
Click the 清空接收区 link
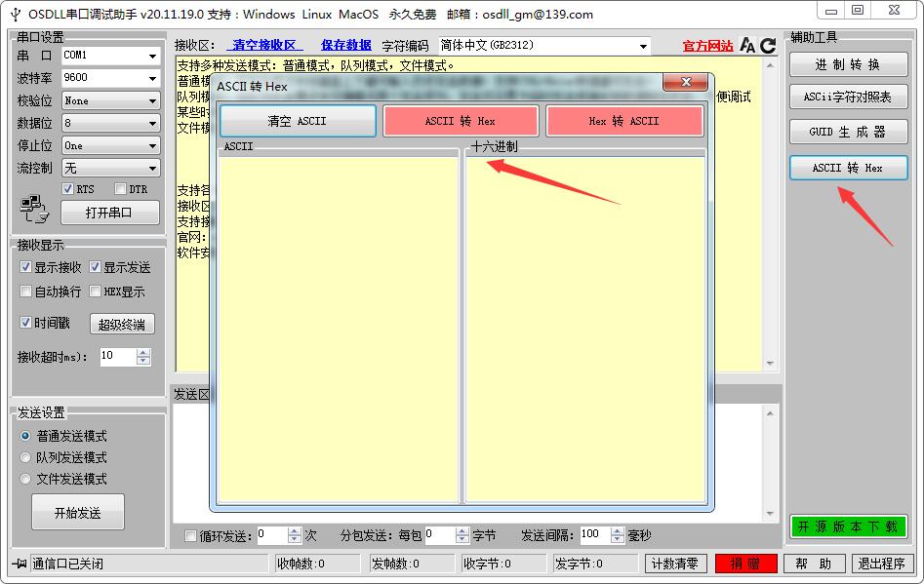(x=264, y=45)
